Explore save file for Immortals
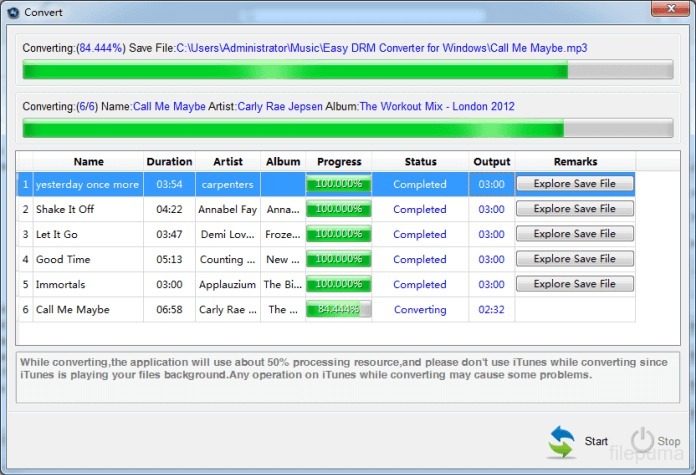This screenshot has height=475, width=696. pyautogui.click(x=574, y=284)
